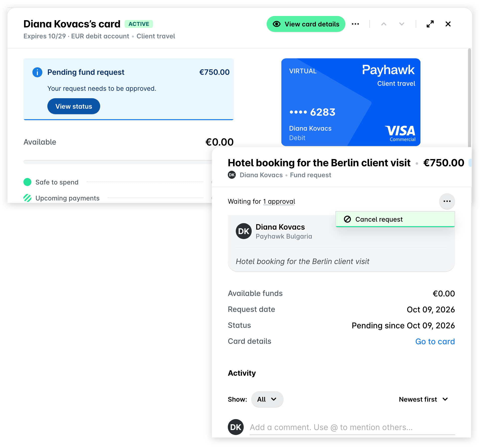Click Diana Kovacs's DK avatar in approver card

(244, 231)
